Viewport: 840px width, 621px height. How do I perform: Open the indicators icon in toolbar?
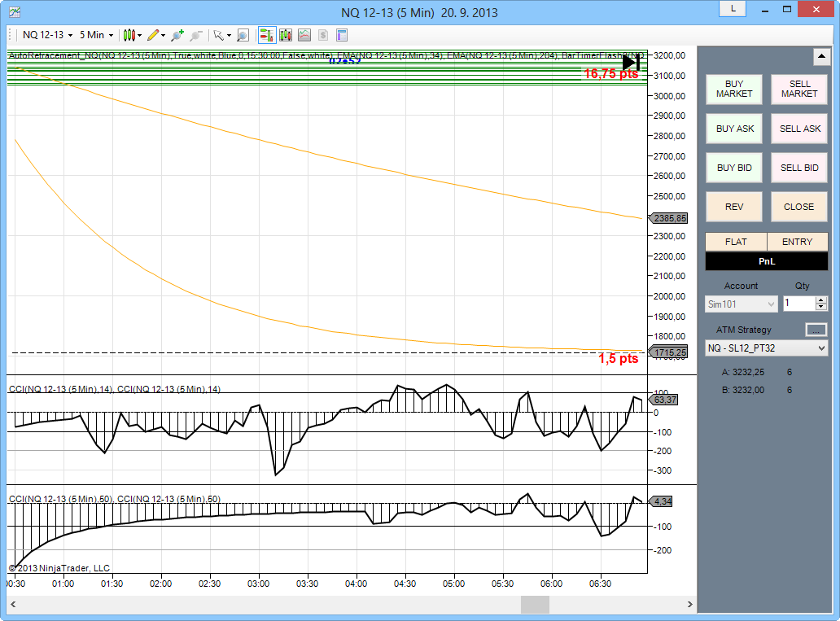coord(304,35)
